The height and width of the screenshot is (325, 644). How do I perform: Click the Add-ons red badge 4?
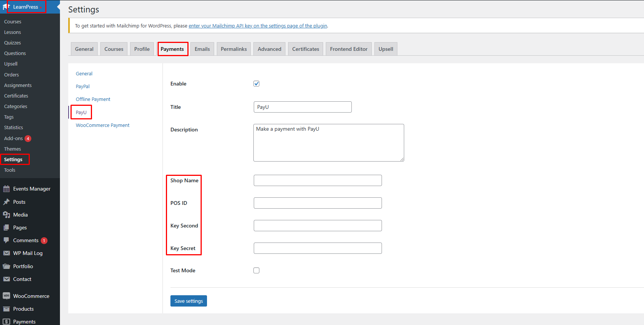click(x=28, y=139)
